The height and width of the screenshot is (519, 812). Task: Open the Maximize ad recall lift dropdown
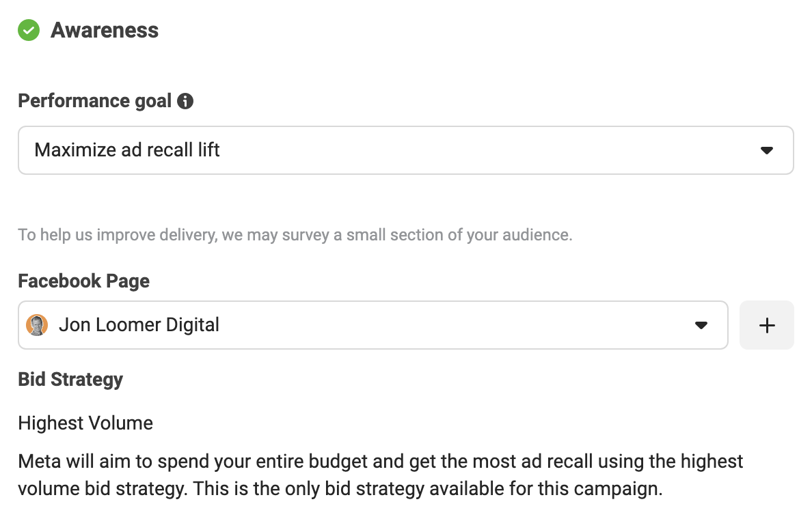tap(405, 150)
